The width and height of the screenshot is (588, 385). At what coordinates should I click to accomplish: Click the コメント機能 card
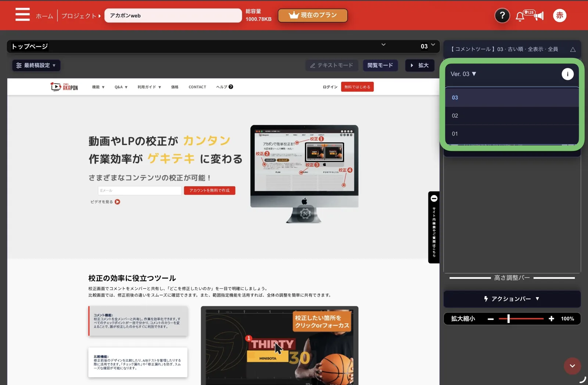(138, 321)
